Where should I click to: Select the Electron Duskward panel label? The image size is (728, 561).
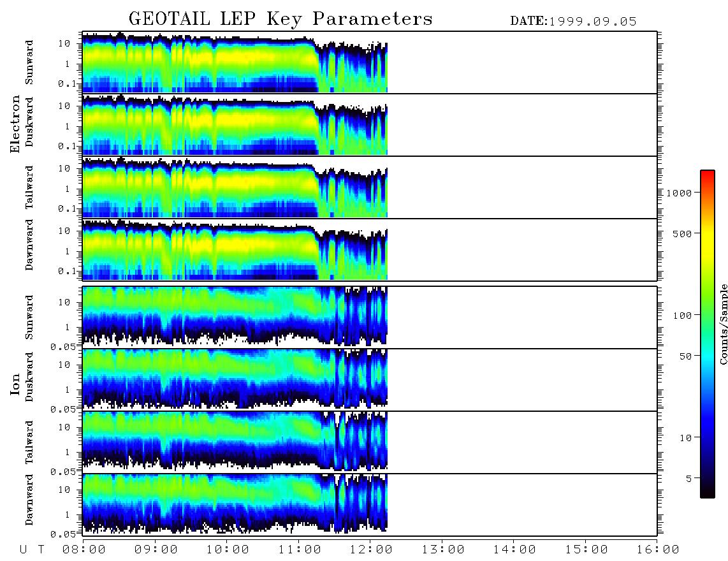[x=29, y=122]
